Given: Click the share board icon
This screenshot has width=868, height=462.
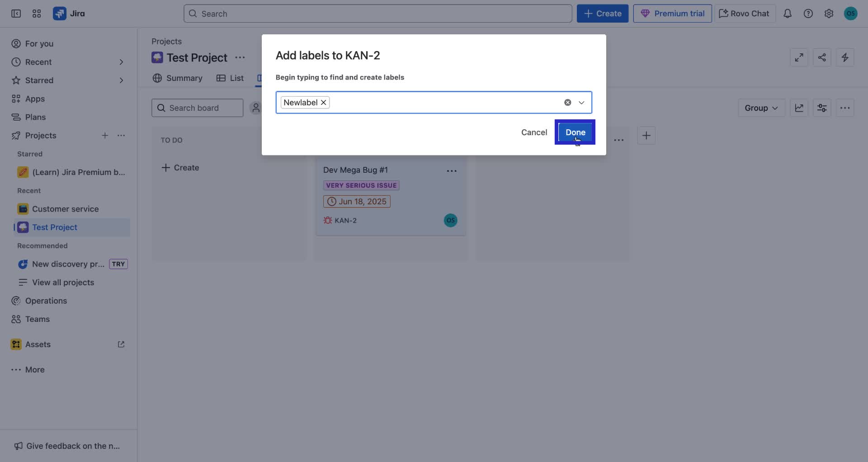Looking at the screenshot, I should pyautogui.click(x=822, y=57).
